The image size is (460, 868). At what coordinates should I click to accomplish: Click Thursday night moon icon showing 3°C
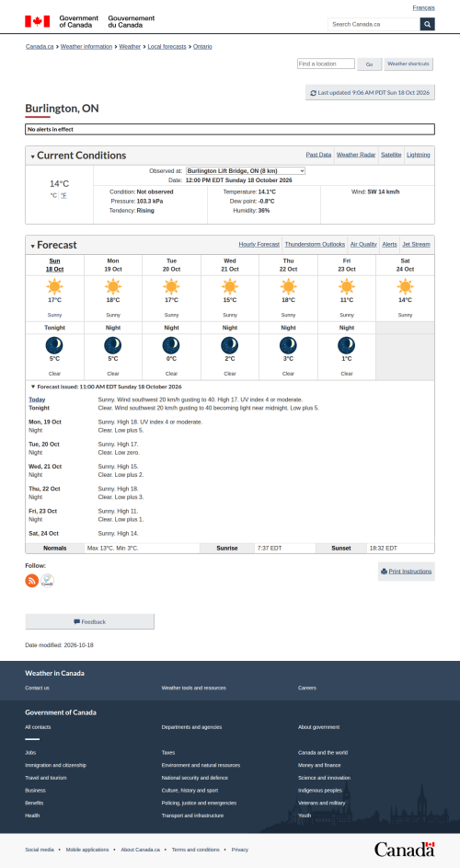point(288,345)
